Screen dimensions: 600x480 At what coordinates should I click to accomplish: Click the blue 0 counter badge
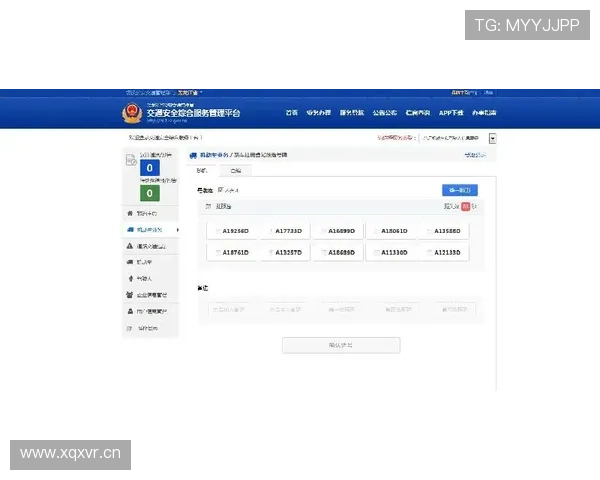point(150,168)
